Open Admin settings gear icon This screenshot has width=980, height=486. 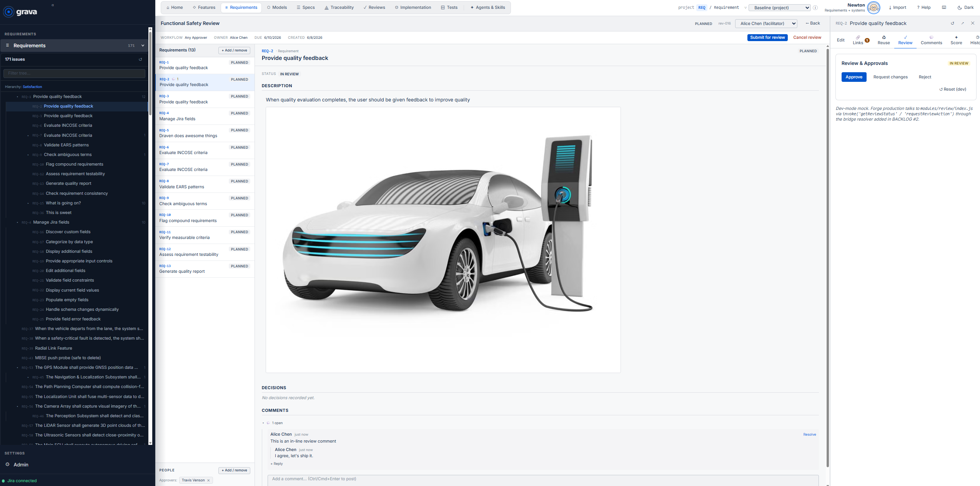coord(7,464)
